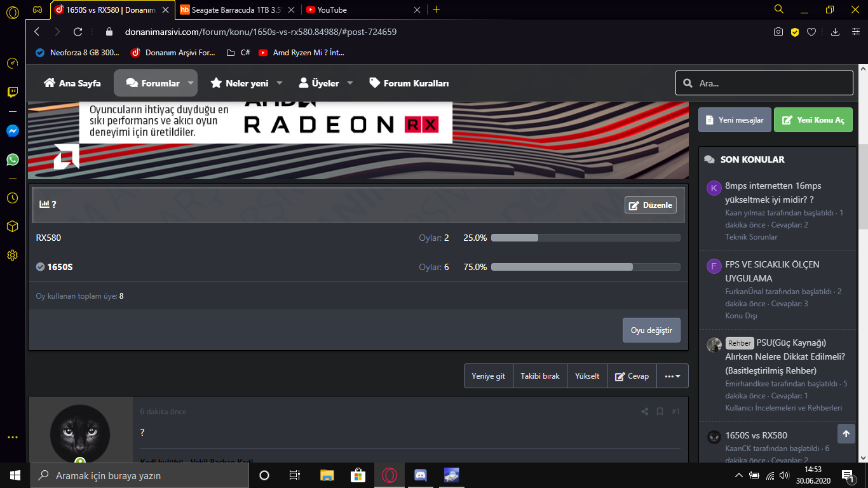868x488 pixels.
Task: Open Task View on taskbar
Action: pos(295,475)
